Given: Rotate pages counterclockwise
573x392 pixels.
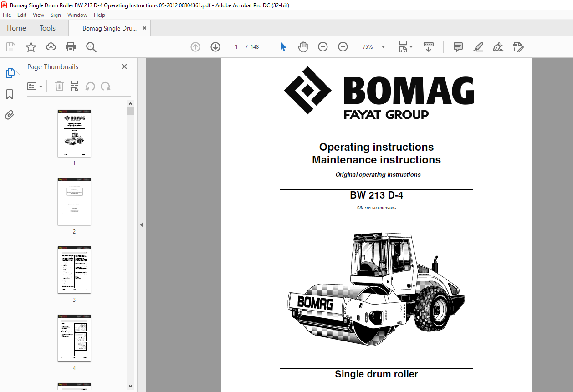Looking at the screenshot, I should [x=90, y=86].
